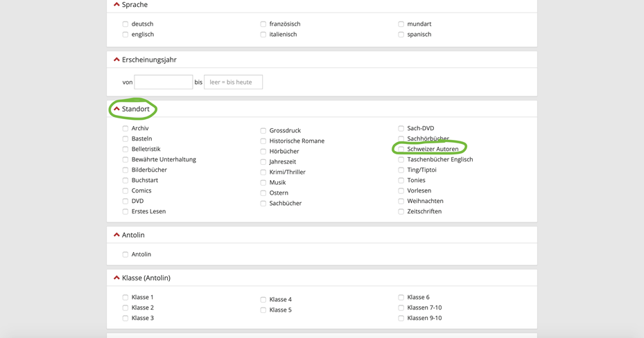Tick the 'Schweizer Autoren' checkbox

(x=401, y=149)
